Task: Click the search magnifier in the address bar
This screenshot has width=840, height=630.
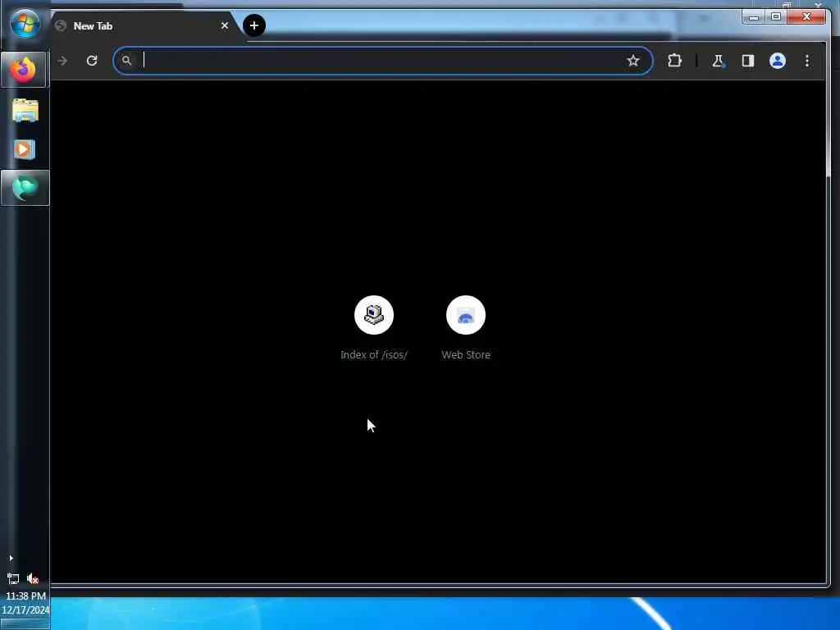Action: point(126,61)
